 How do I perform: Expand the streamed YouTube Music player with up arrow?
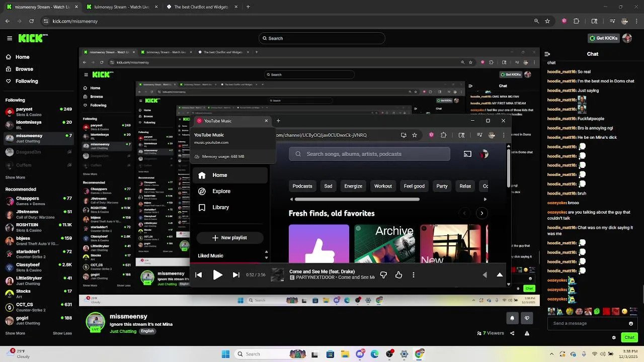(500, 275)
